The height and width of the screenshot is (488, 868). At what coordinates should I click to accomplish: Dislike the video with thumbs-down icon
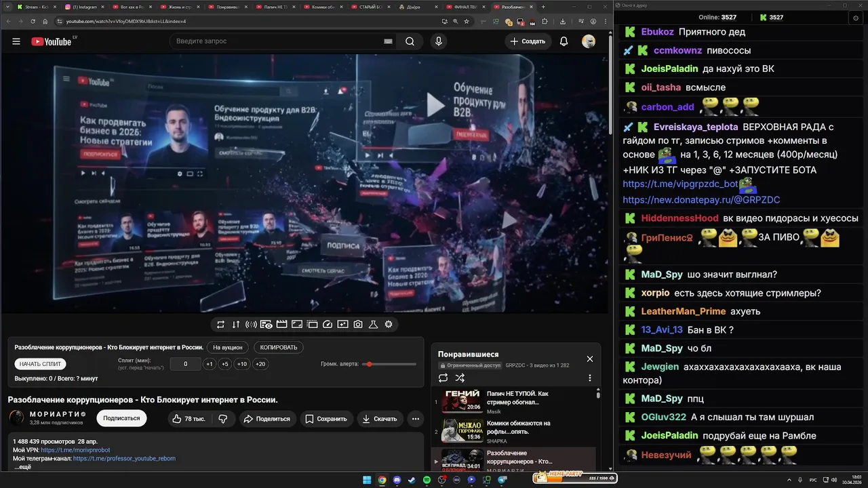point(223,419)
